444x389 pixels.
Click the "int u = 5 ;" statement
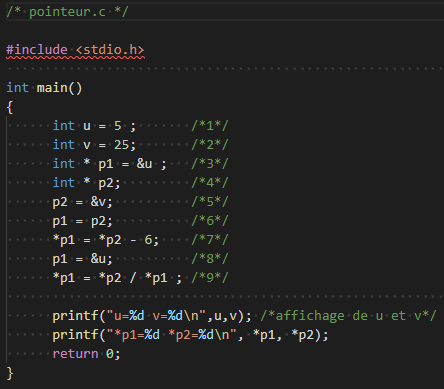click(94, 126)
